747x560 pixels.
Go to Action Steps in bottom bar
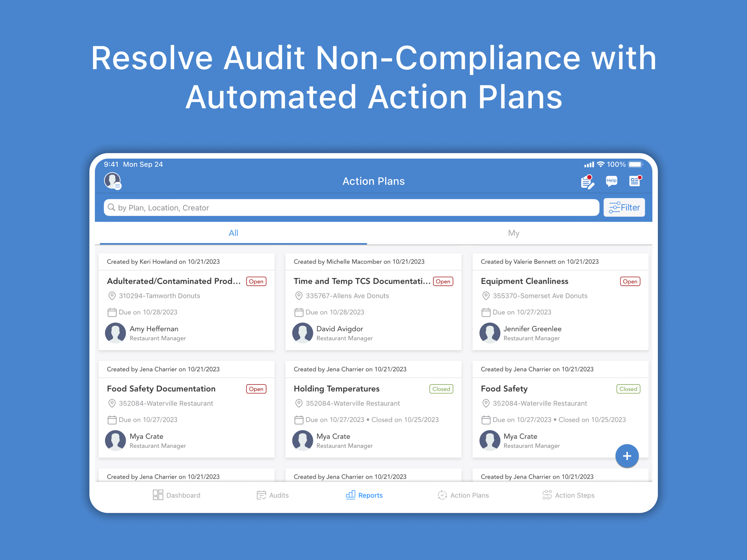pos(568,495)
